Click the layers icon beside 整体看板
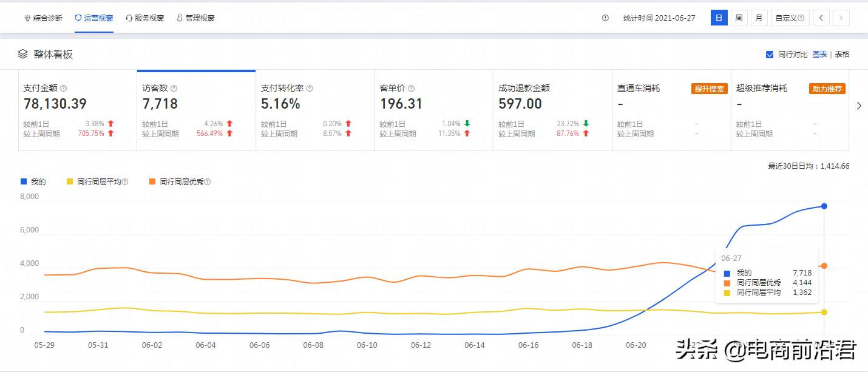868x372 pixels. coord(24,53)
